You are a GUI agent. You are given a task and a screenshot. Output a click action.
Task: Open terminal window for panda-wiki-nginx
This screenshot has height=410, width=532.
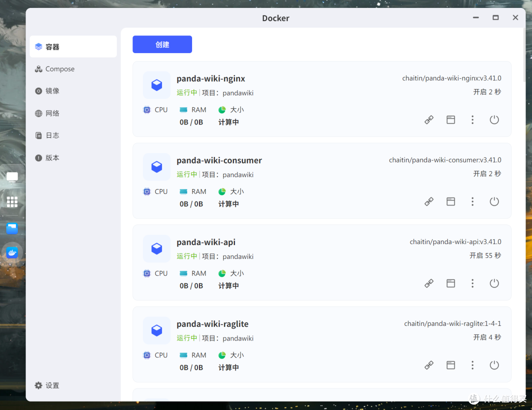[x=451, y=120]
